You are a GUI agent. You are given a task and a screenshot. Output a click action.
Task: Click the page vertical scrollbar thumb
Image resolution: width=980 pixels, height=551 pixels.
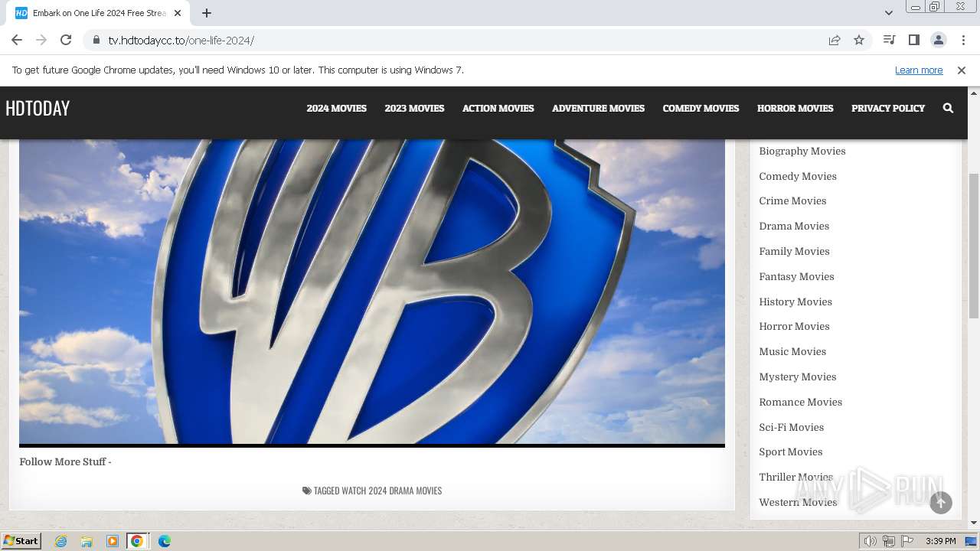point(974,245)
